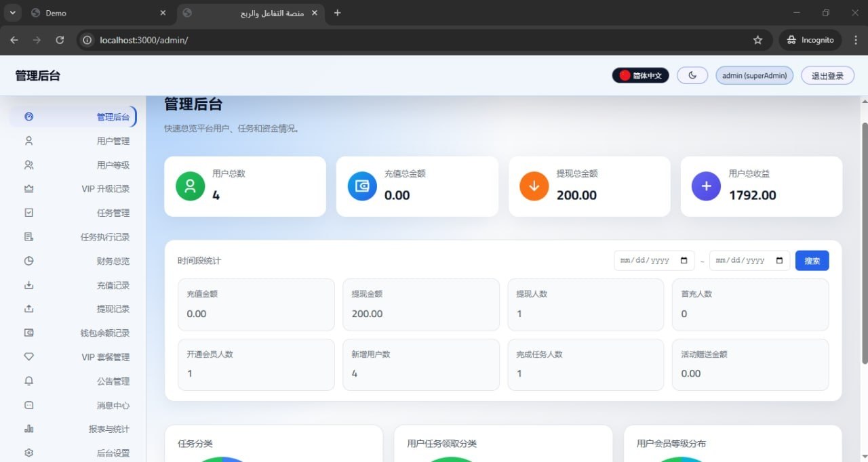
Task: Open the end date calendar picker
Action: tap(779, 261)
